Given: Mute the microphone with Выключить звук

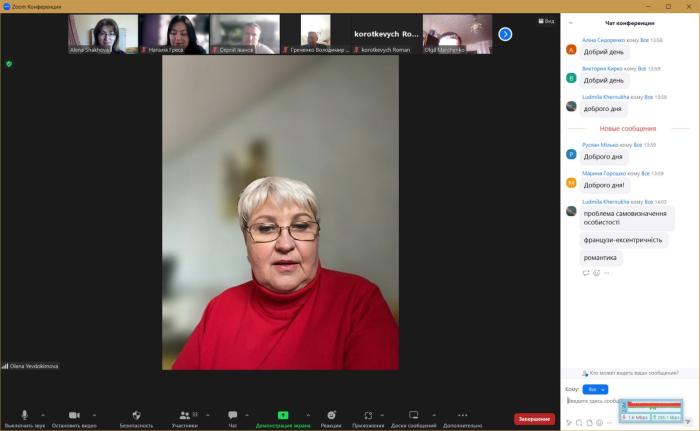Looking at the screenshot, I should 24,416.
